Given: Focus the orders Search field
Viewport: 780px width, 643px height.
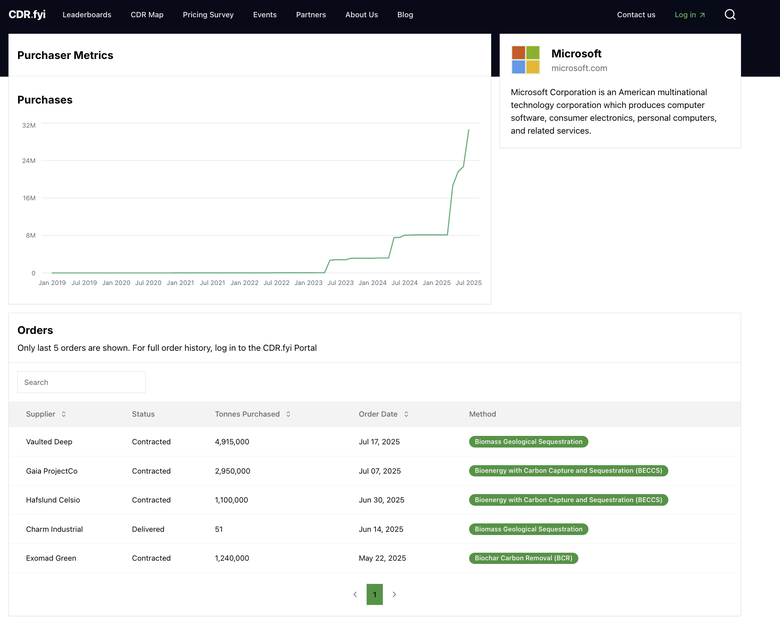Looking at the screenshot, I should pos(82,382).
